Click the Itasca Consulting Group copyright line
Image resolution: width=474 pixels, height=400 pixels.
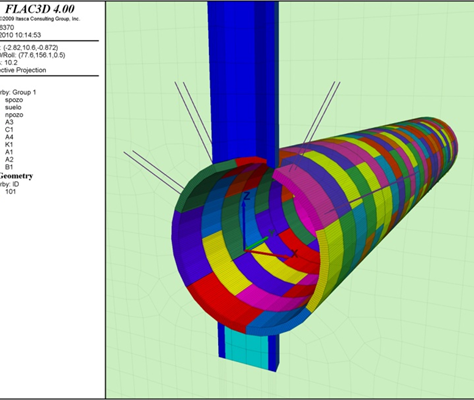[40, 19]
